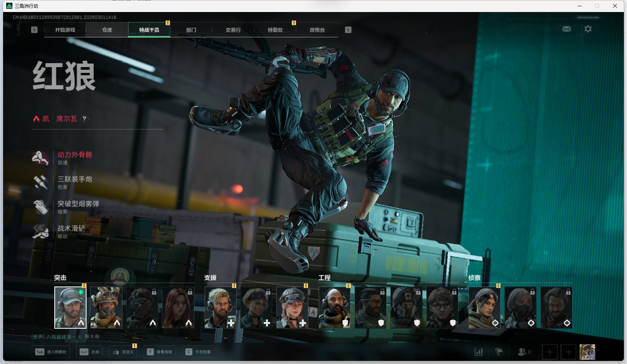The image size is (627, 364).
Task: Click the first empty squad slot plus
Action: coord(549,352)
